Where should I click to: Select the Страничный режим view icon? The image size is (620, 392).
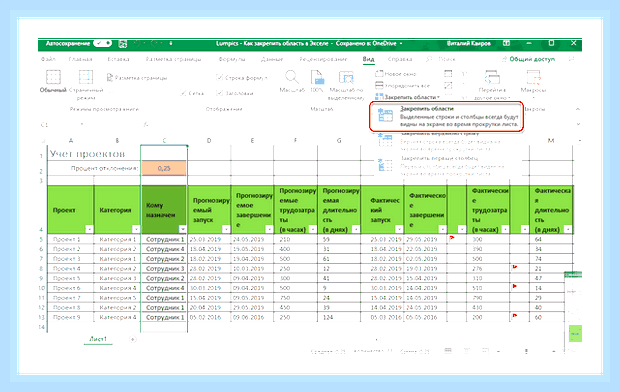pos(85,77)
